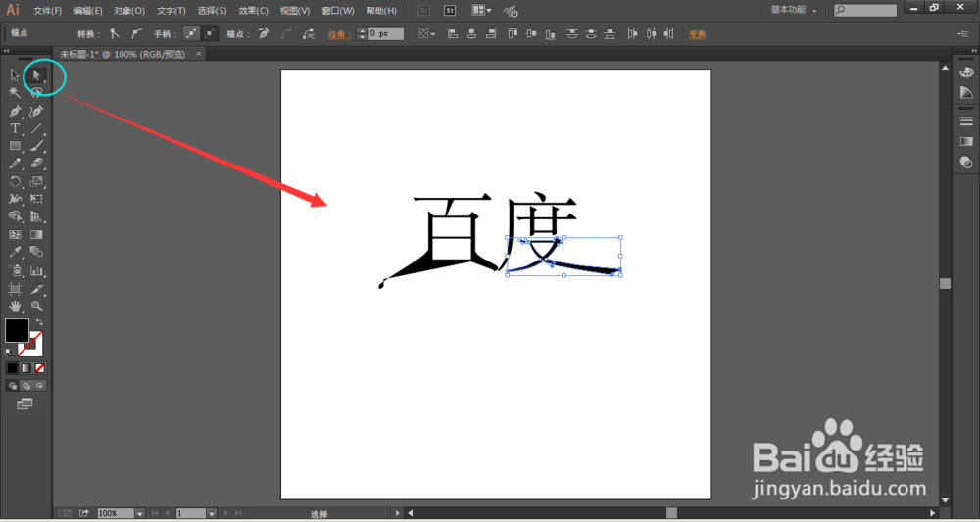Select the Blend tool
Viewport: 980px width, 522px height.
[x=36, y=253]
